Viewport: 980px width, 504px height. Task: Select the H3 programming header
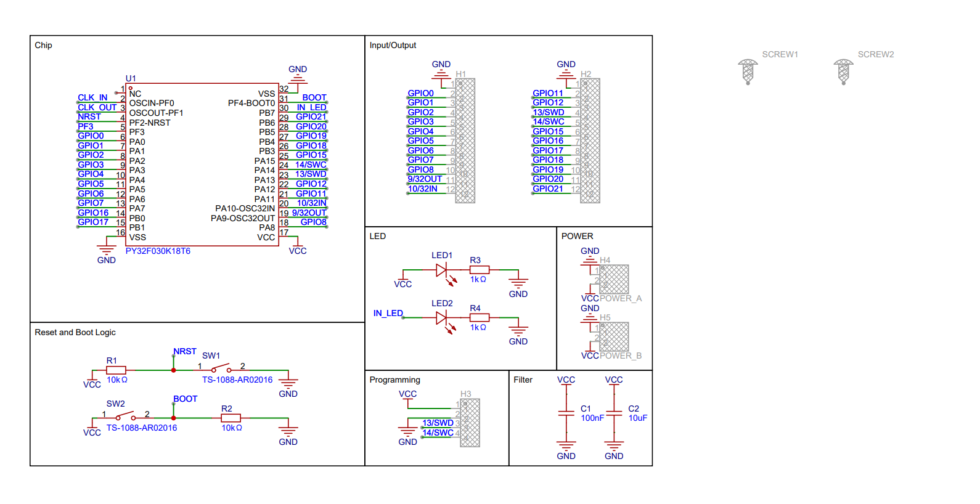coord(470,423)
